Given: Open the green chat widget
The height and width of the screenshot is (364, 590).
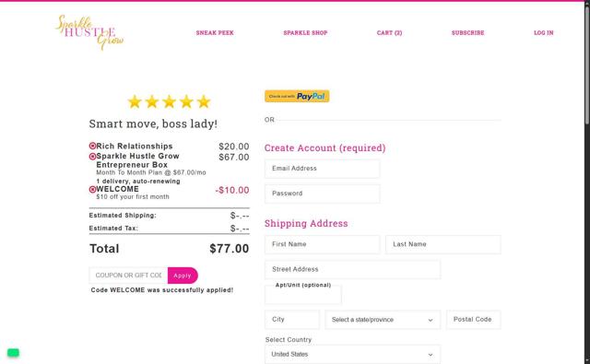Looking at the screenshot, I should tap(13, 352).
